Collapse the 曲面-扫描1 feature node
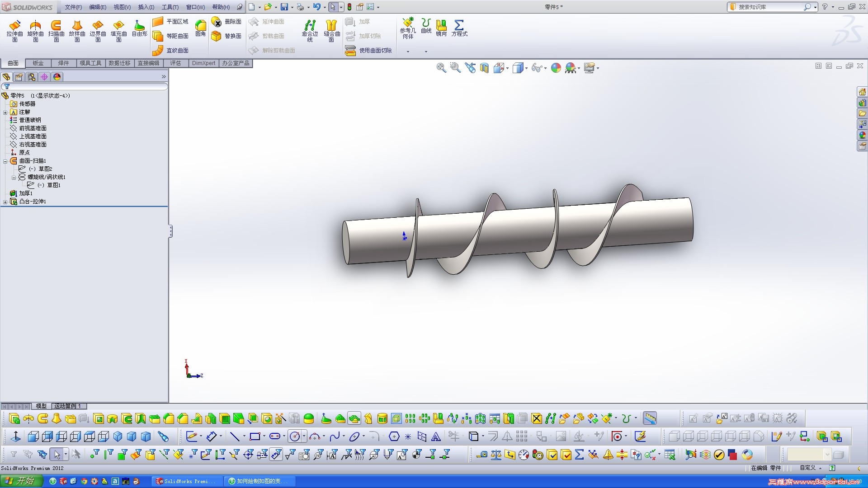The height and width of the screenshot is (488, 868). (5, 161)
